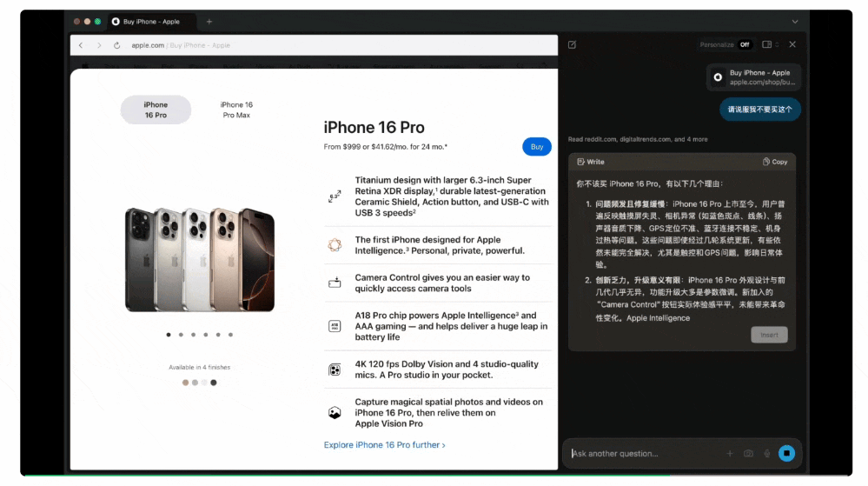Expand the tab list chevron at top right
The height and width of the screenshot is (486, 868).
(x=795, y=22)
